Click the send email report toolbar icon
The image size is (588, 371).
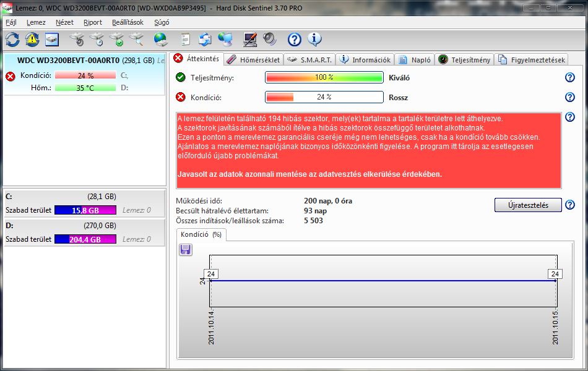click(x=205, y=40)
